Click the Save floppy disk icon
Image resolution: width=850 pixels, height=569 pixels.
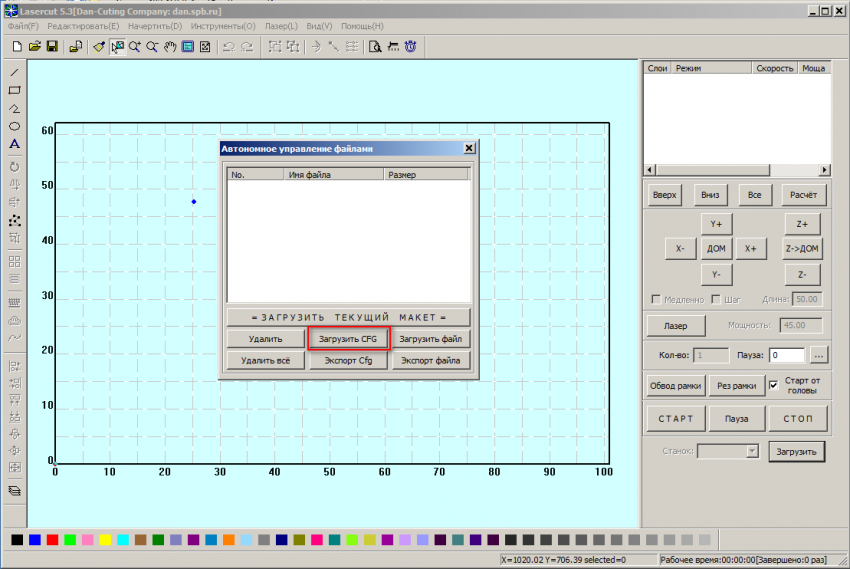[x=51, y=46]
